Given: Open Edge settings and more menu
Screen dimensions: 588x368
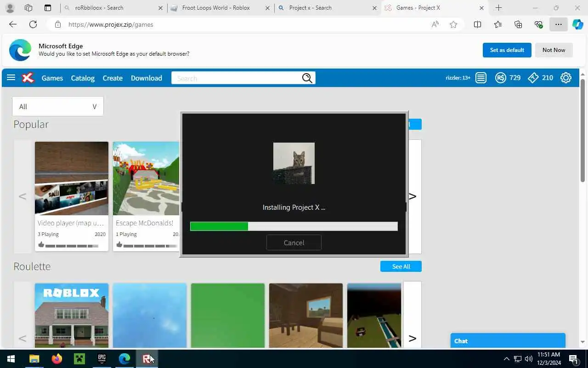Looking at the screenshot, I should 559,24.
